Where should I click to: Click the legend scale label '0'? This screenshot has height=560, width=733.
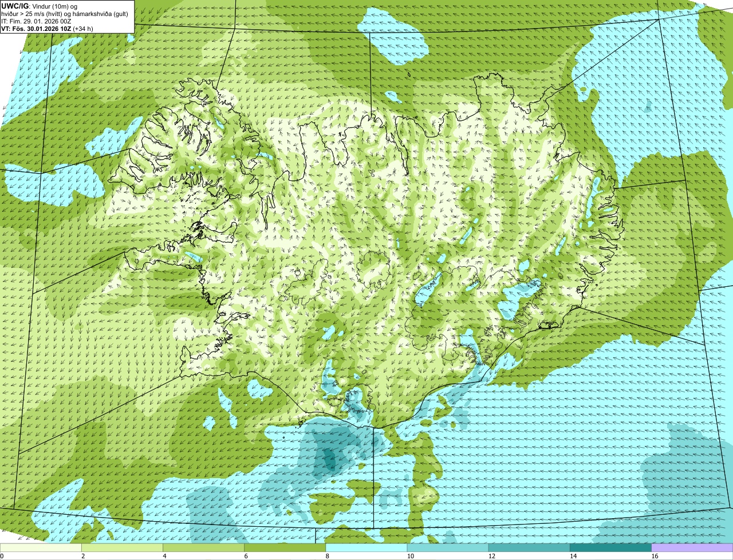click(x=2, y=556)
